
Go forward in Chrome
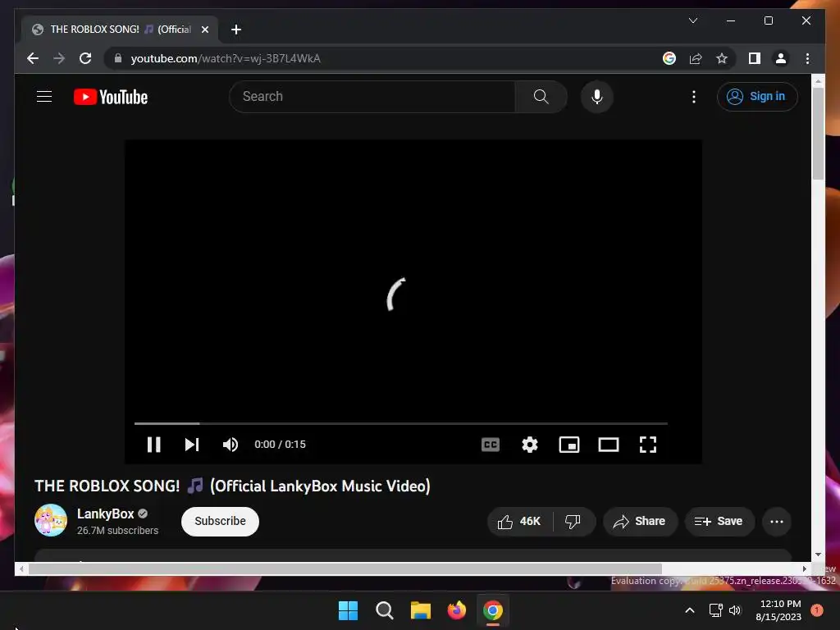[59, 58]
